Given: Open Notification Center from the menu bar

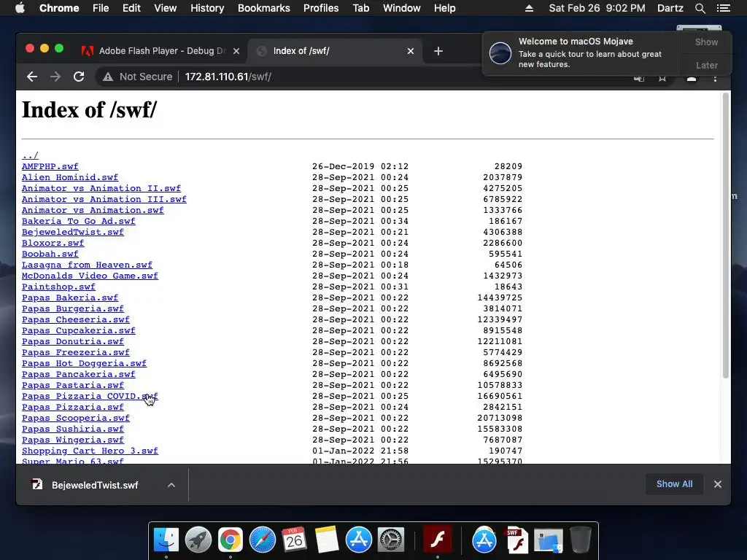Looking at the screenshot, I should 723,8.
